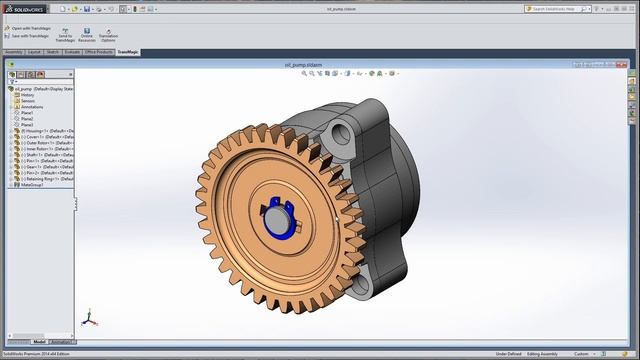
Task: Open the View Settings icon
Action: 392,73
